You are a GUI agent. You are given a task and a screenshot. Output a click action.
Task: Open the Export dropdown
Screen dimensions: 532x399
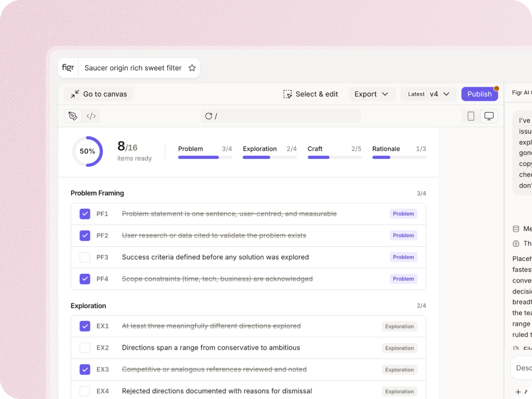tap(371, 94)
